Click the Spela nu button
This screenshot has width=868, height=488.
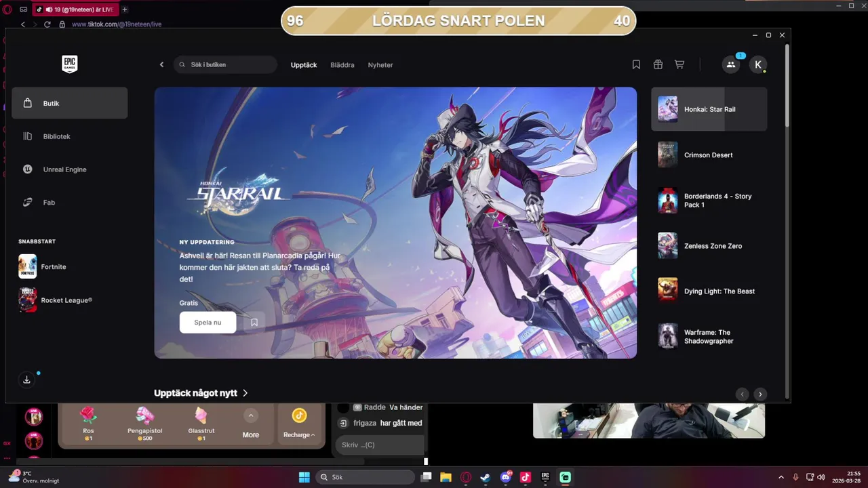(x=208, y=323)
